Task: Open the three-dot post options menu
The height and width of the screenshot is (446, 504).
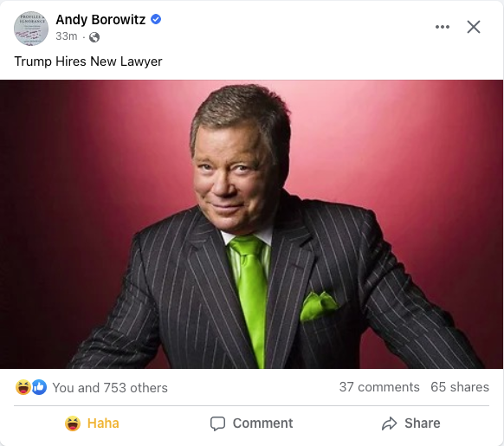Action: 443,27
